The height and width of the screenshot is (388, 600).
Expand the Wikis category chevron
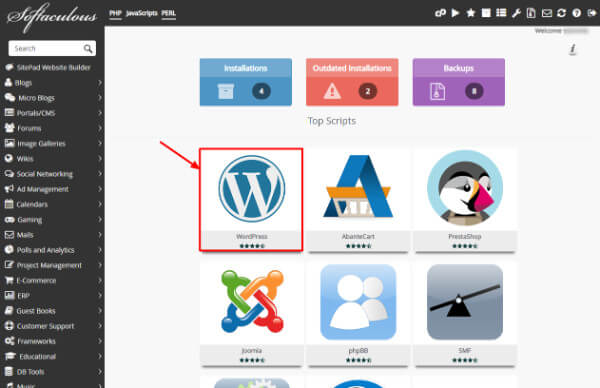click(100, 158)
